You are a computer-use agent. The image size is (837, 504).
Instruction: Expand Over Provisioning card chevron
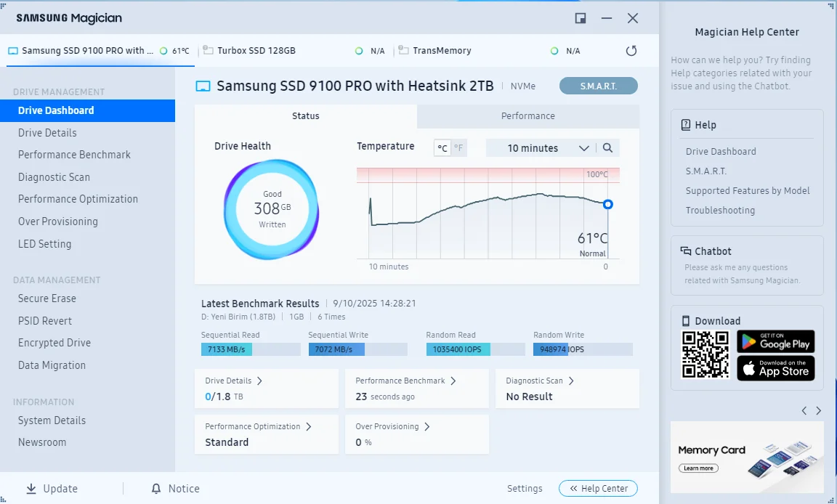tap(426, 427)
